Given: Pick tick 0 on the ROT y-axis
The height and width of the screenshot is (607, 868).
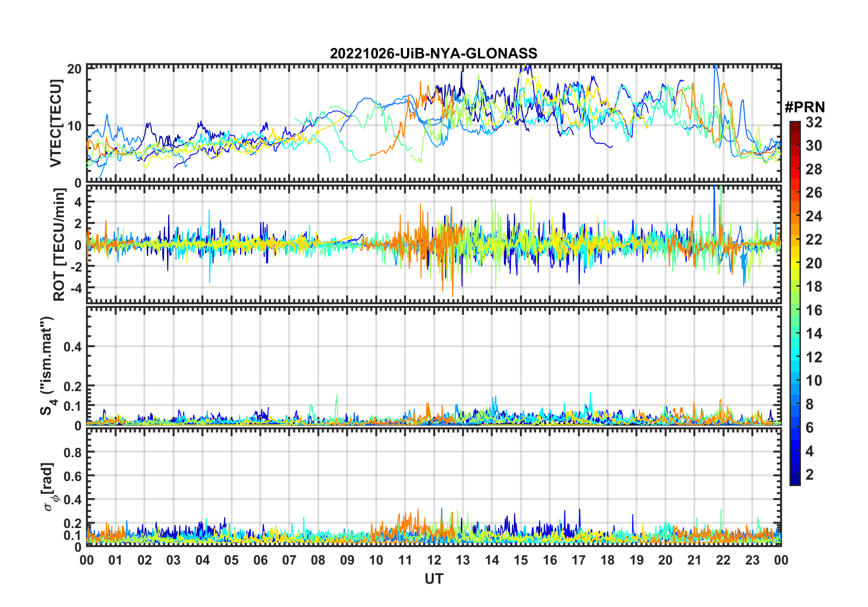Looking at the screenshot, I should click(x=78, y=245).
